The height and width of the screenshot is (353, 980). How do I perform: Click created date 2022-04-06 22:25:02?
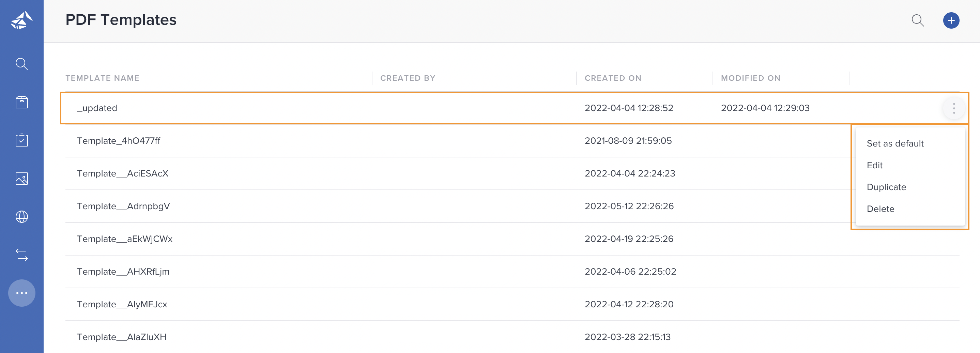point(630,272)
